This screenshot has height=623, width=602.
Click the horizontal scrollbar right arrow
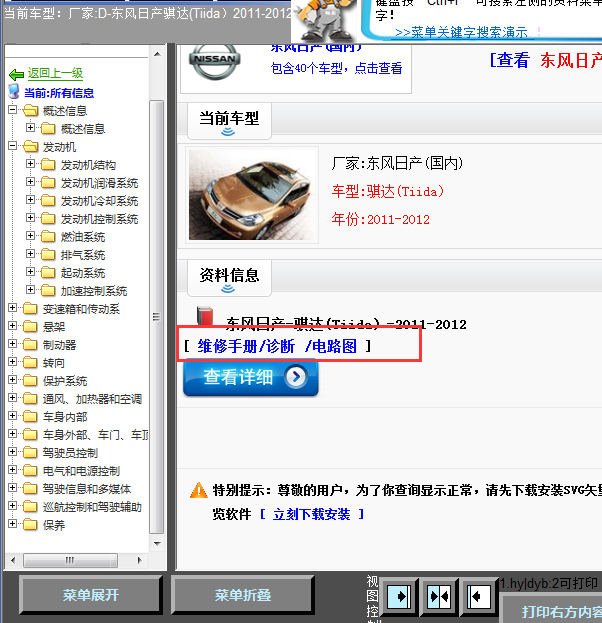pyautogui.click(x=139, y=560)
